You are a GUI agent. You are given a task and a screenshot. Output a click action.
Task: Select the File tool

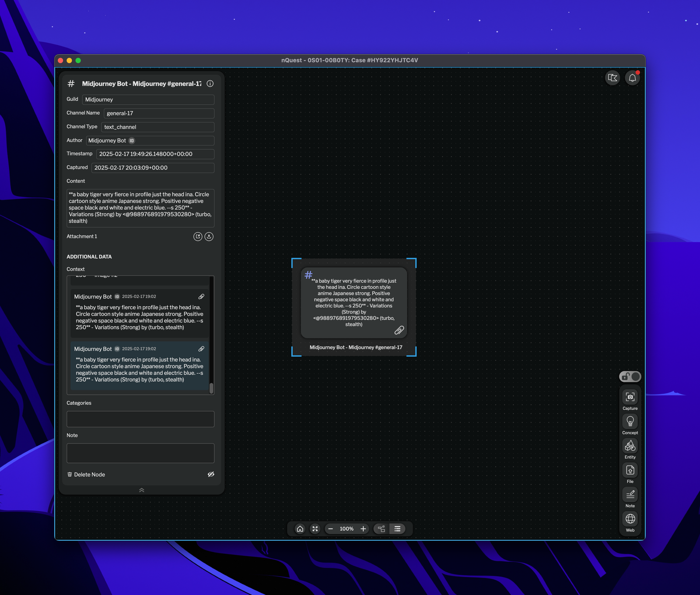tap(630, 474)
